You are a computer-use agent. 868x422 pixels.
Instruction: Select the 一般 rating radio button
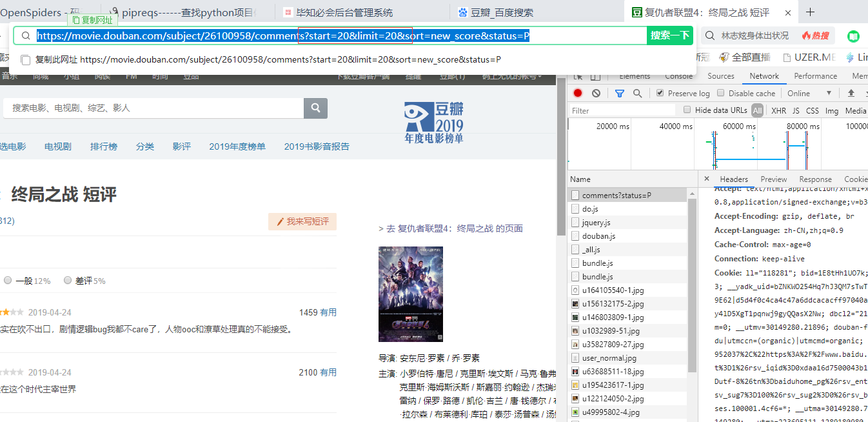click(8, 281)
